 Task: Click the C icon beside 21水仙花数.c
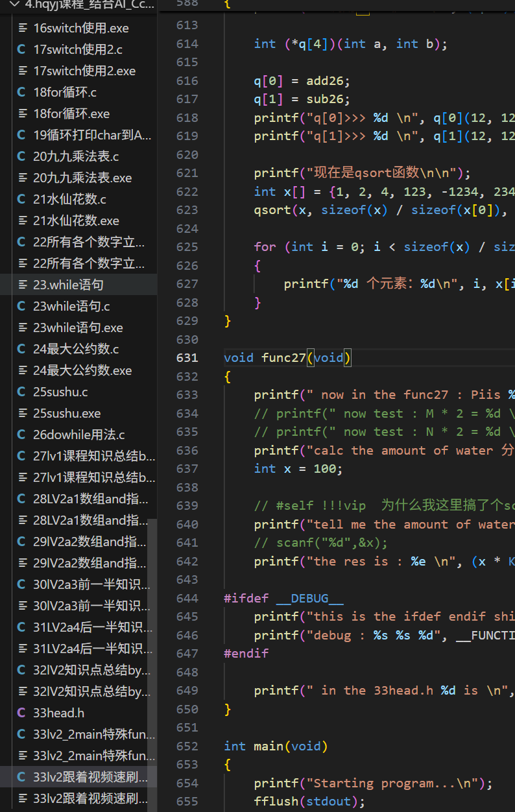coord(21,199)
